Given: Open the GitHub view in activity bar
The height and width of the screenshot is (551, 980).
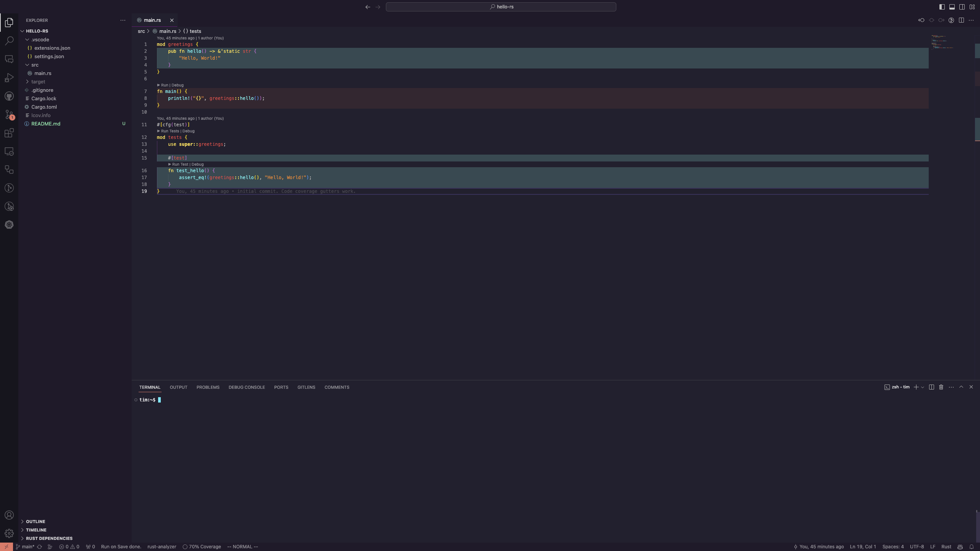Looking at the screenshot, I should click(x=9, y=96).
